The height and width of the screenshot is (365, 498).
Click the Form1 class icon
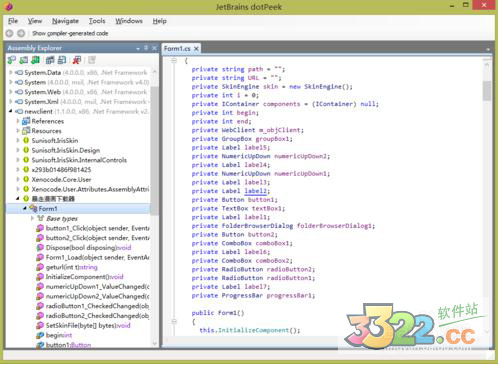33,208
